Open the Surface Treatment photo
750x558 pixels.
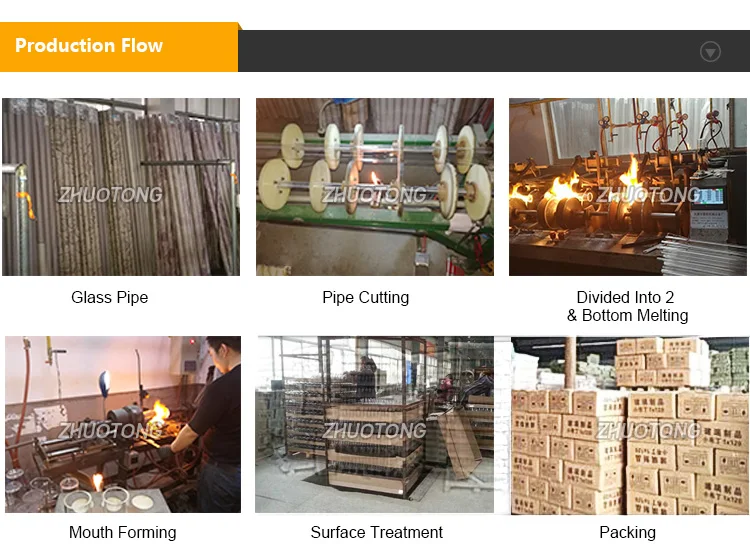pyautogui.click(x=375, y=425)
